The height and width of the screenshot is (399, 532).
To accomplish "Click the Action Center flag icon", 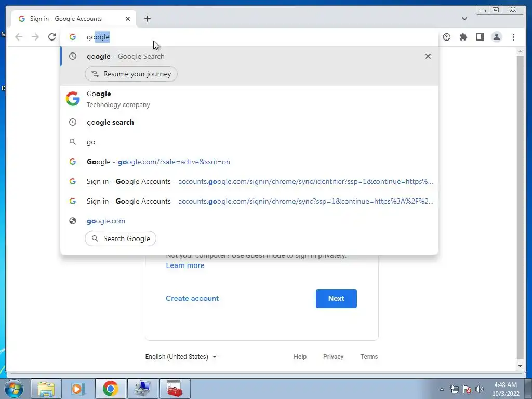I will coord(467,389).
